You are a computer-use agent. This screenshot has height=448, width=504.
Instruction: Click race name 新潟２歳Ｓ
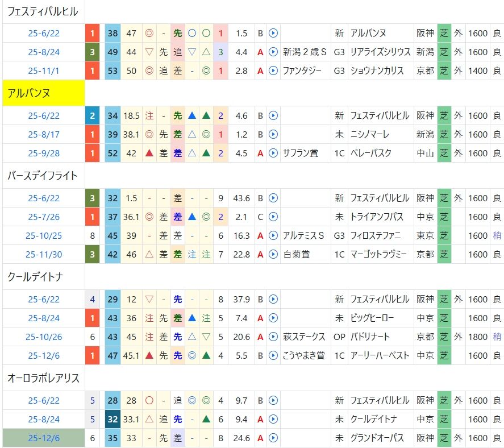(305, 52)
